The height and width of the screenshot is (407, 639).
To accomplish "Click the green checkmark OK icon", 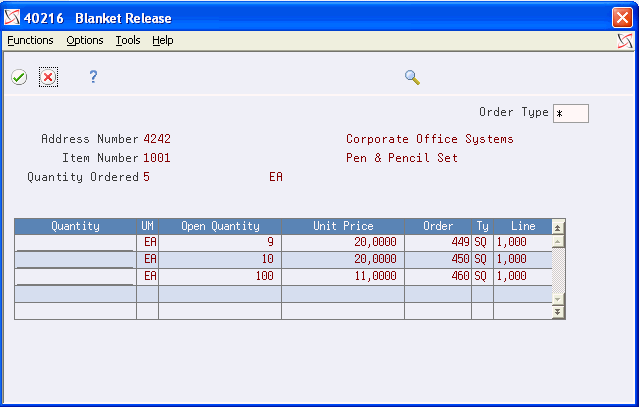I will tap(19, 77).
